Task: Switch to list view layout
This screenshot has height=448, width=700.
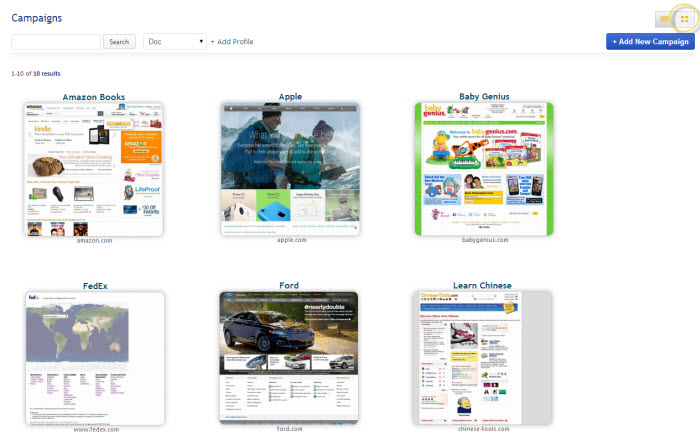Action: [x=664, y=18]
